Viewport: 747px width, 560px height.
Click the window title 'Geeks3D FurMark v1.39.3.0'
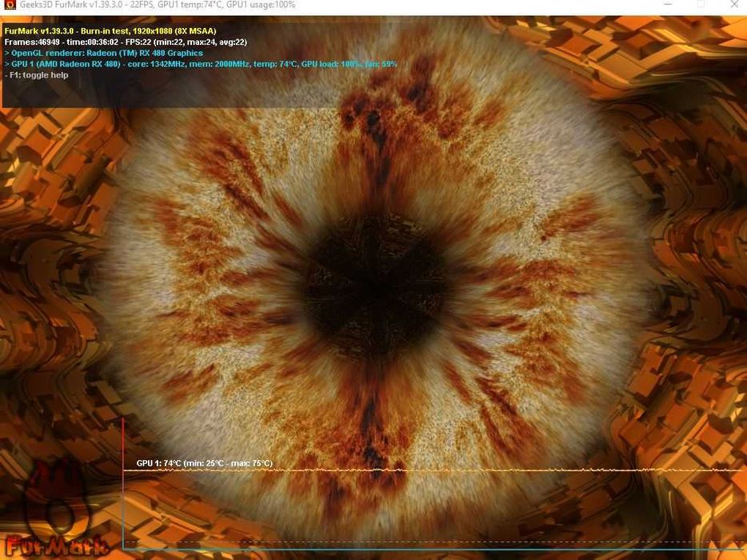tap(73, 5)
